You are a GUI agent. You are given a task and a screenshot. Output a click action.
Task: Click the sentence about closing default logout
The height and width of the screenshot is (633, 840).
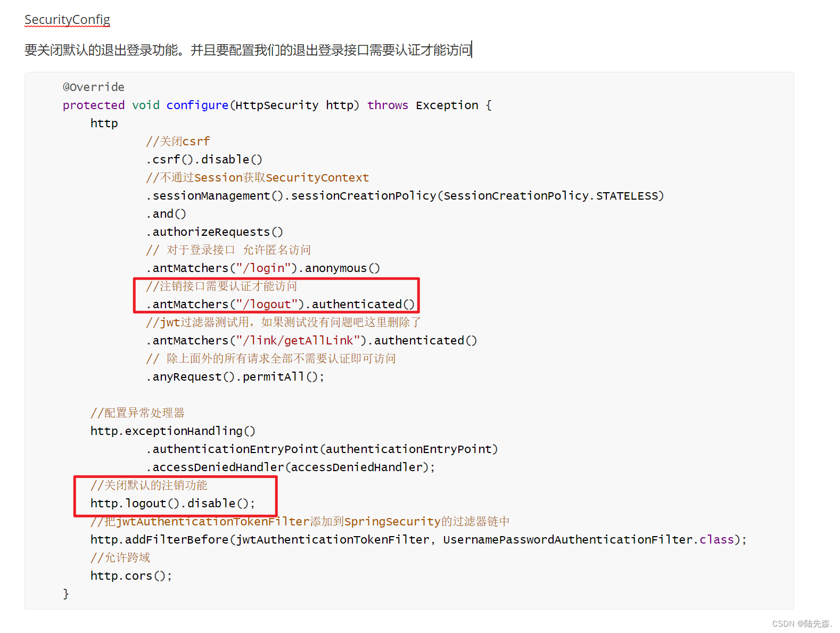point(248,50)
